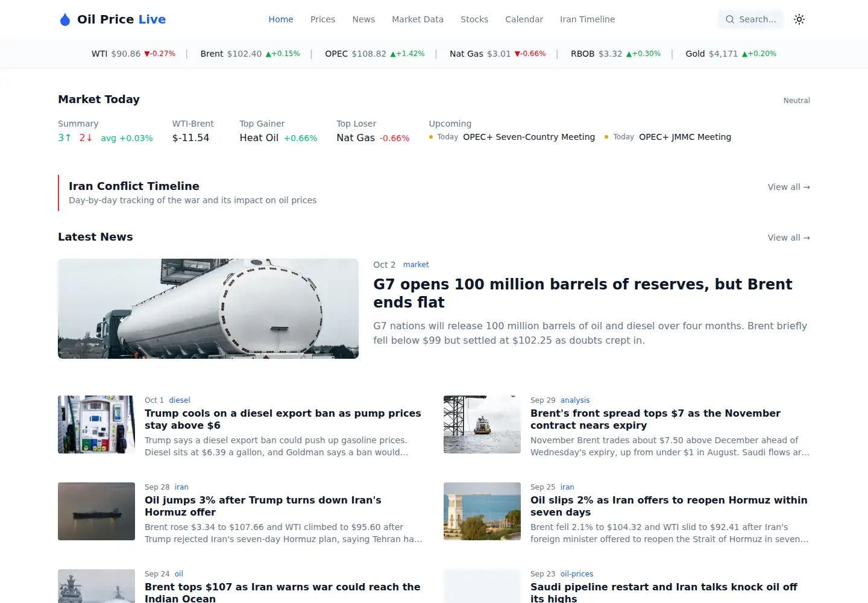Click the analysis tag on Sep 29 article

575,400
